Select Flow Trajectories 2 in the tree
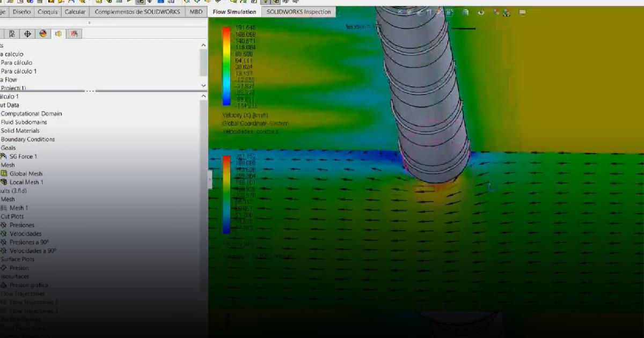This screenshot has height=338, width=644. coord(34,302)
